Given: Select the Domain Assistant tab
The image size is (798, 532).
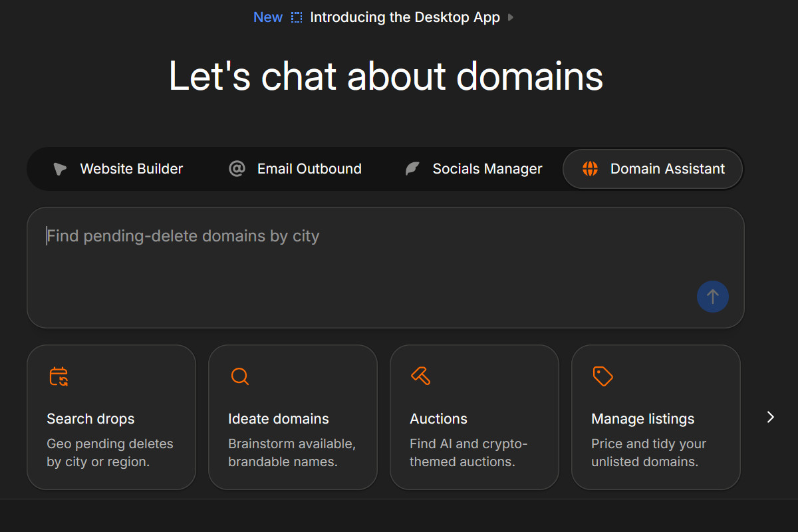Looking at the screenshot, I should (653, 169).
